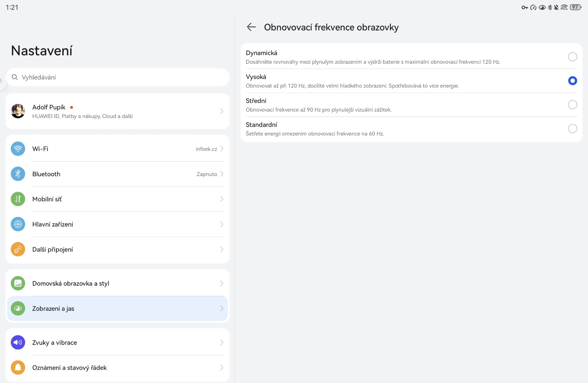This screenshot has width=588, height=383.
Task: Click the Mobilní síť green icon
Action: (18, 199)
